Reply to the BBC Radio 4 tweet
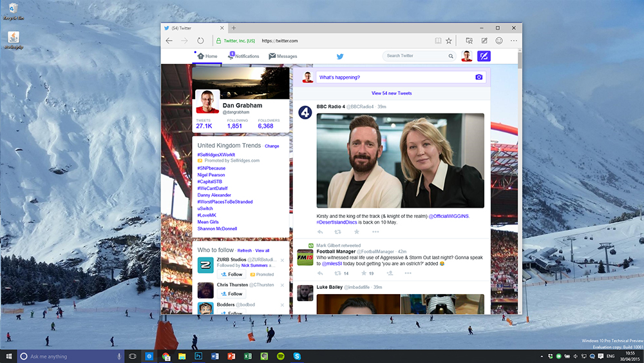The width and height of the screenshot is (644, 363). [x=320, y=232]
